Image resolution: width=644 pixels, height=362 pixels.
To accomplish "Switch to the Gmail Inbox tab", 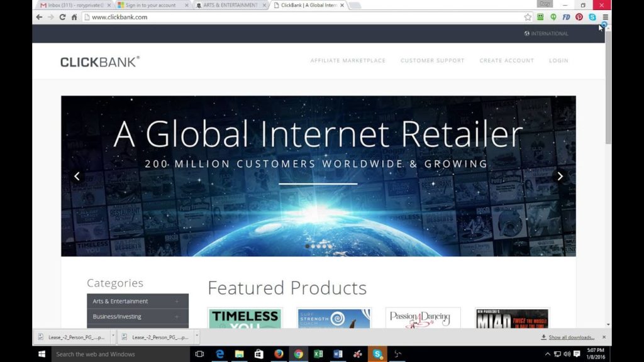I will pos(74,5).
